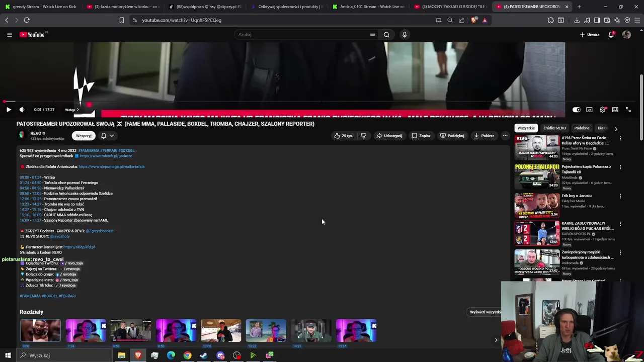The height and width of the screenshot is (362, 644).
Task: Click the Utwórz create button
Action: [590, 35]
